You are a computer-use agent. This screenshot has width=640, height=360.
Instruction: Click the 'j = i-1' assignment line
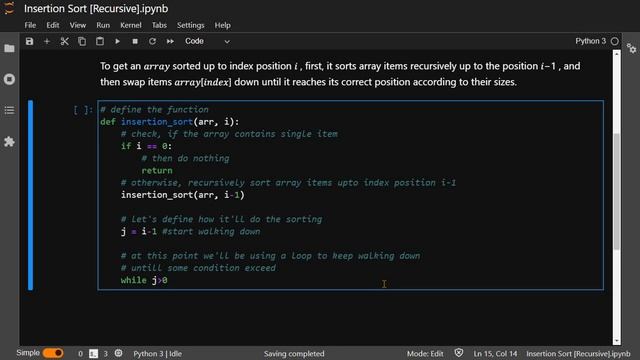pyautogui.click(x=139, y=231)
